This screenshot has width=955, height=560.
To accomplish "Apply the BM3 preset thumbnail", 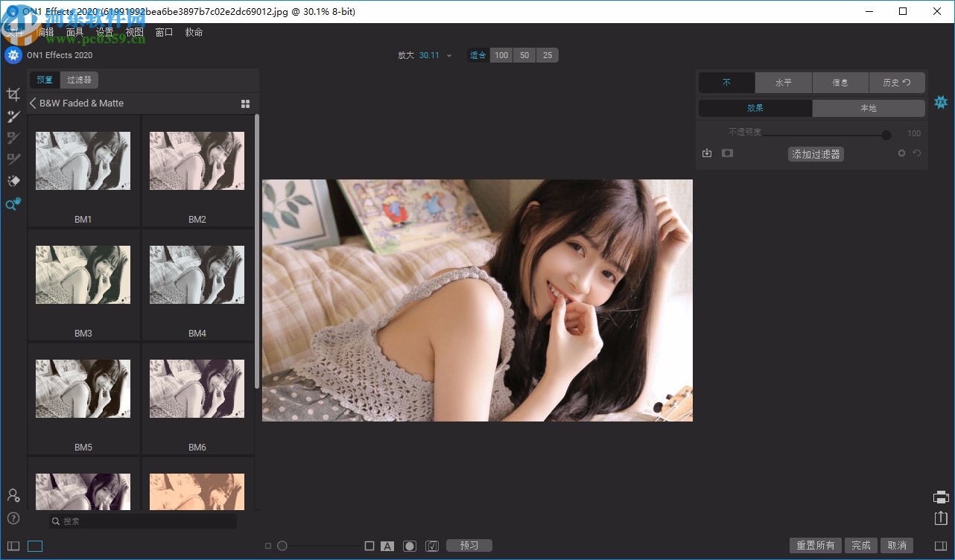I will (83, 275).
